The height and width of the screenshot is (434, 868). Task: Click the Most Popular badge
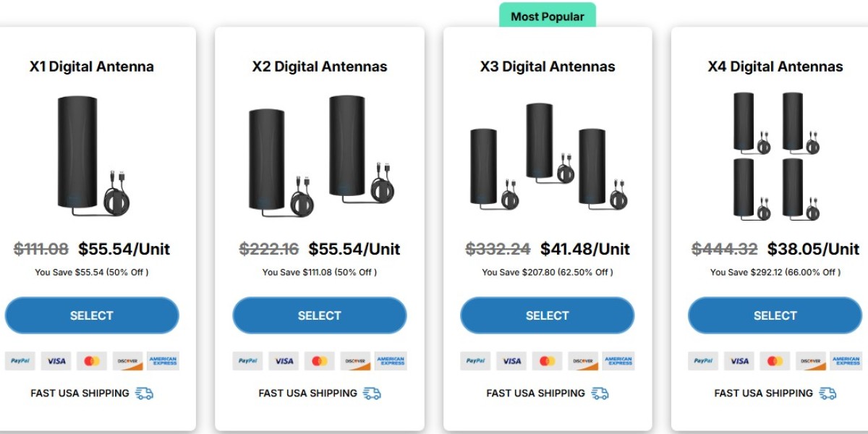[547, 16]
